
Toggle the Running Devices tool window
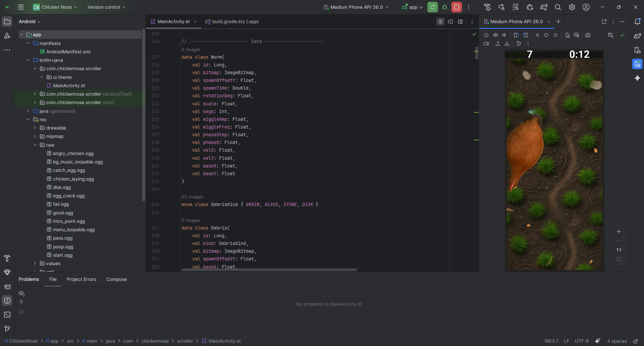click(637, 64)
